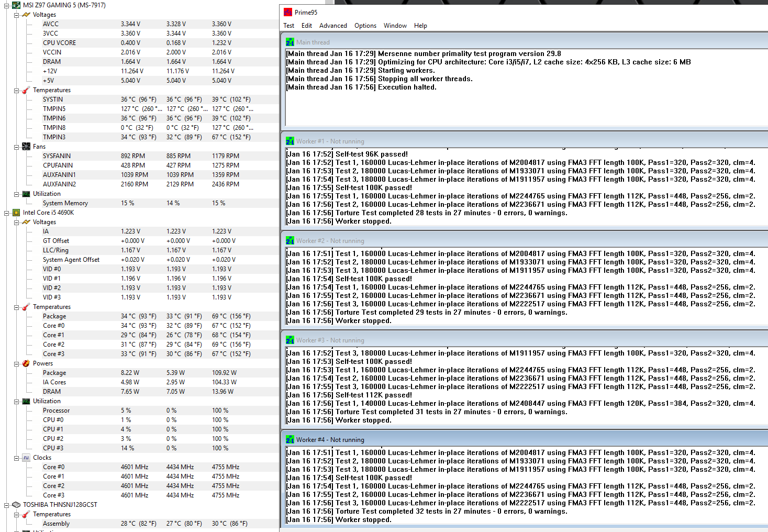
Task: Activate the Worker #1 - Not running title bar
Action: pos(525,141)
